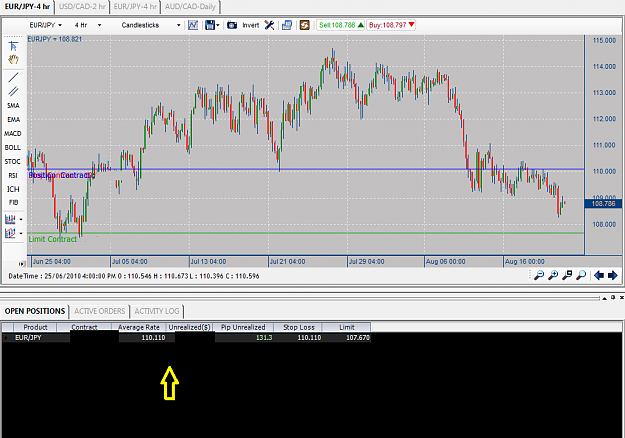
Task: Click the Invert button
Action: (251, 25)
